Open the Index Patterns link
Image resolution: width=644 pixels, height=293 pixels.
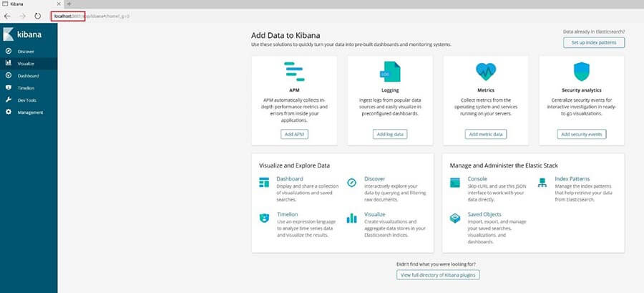[572, 179]
